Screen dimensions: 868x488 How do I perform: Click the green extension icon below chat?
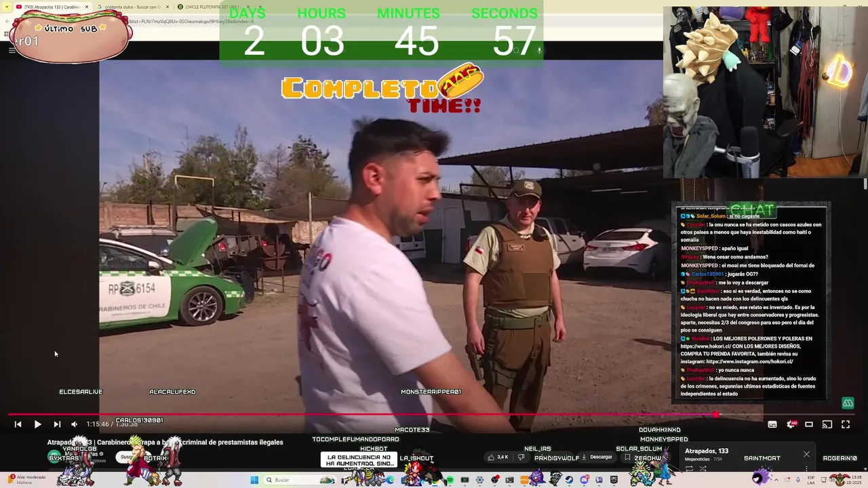point(848,403)
